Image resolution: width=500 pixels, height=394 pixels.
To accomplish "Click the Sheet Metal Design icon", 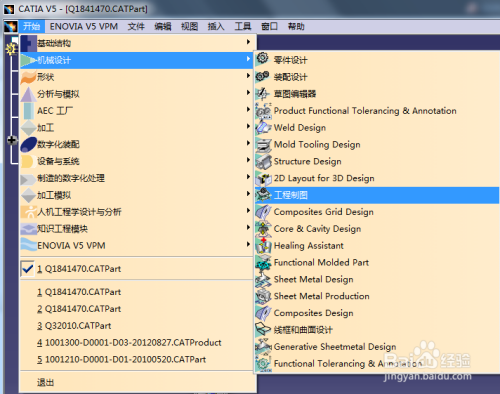I will tap(263, 279).
